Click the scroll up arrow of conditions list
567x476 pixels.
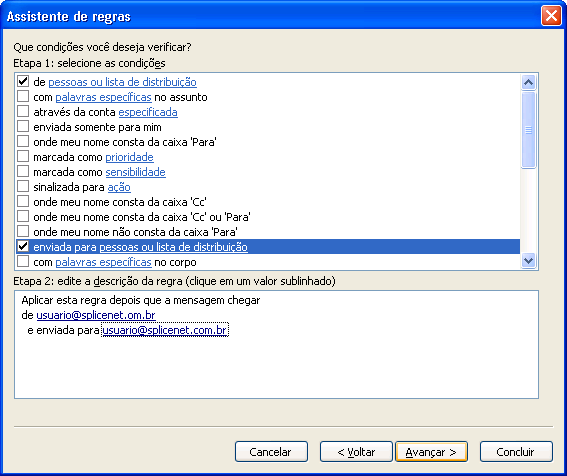(528, 82)
